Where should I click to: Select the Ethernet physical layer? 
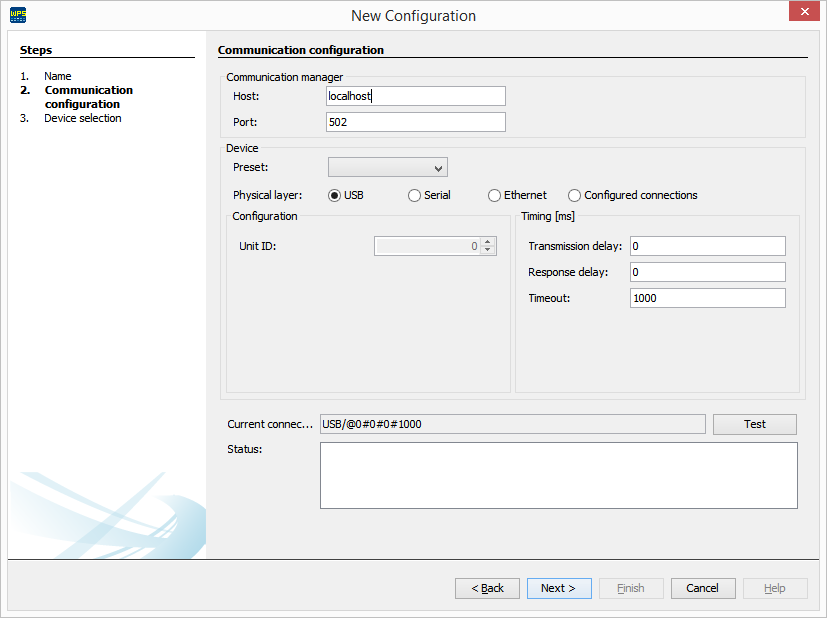pyautogui.click(x=494, y=195)
